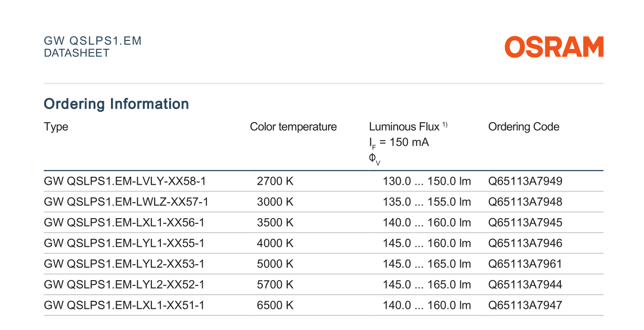Select ordering code Q65113A7944

pos(525,285)
